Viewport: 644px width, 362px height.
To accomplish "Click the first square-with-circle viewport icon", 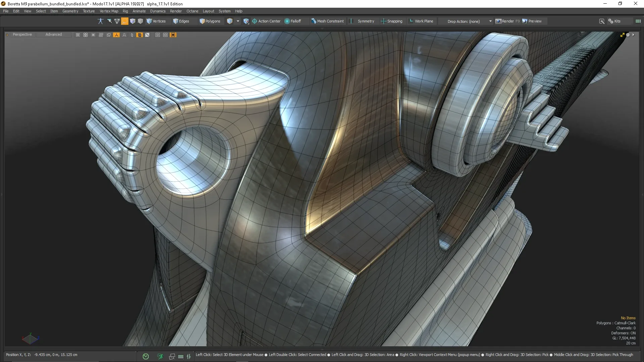I will tap(158, 35).
